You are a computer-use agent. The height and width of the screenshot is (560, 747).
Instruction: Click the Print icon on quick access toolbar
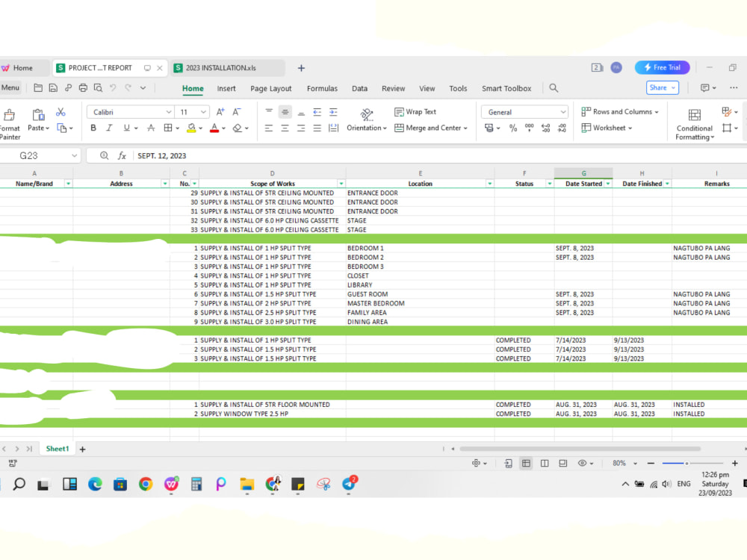coord(83,87)
